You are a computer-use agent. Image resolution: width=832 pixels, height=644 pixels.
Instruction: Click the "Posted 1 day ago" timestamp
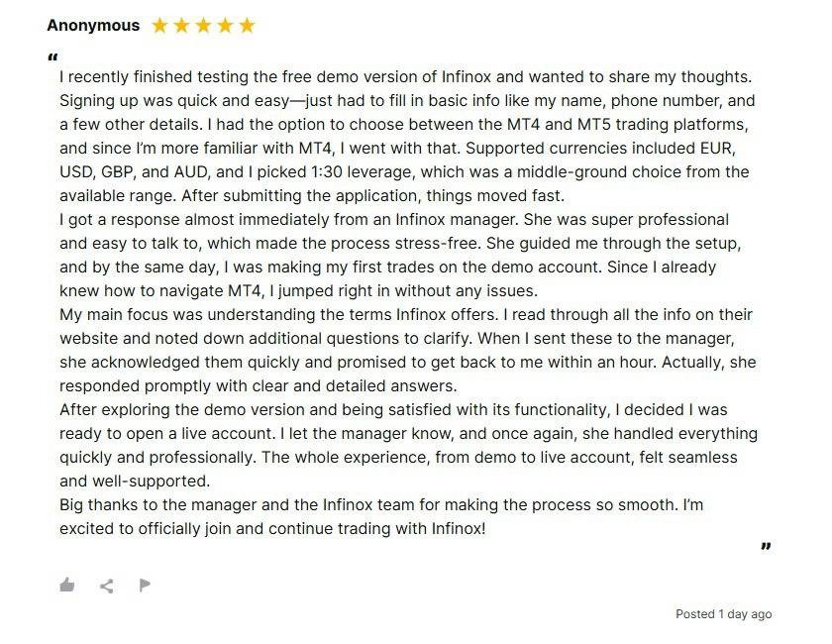[723, 614]
